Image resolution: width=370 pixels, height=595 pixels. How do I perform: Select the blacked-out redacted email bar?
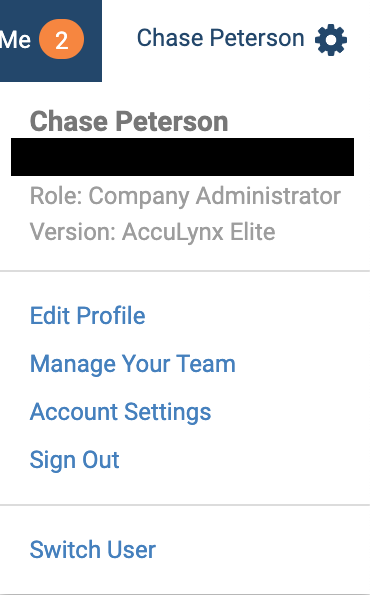183,157
